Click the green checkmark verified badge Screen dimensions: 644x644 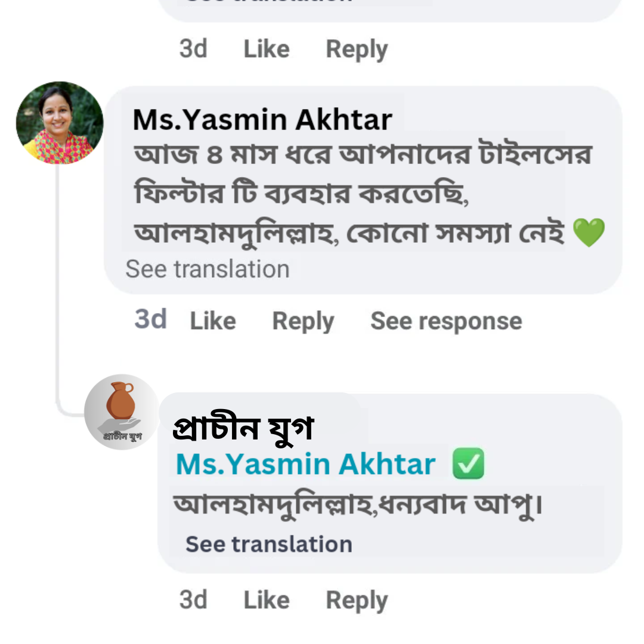(x=469, y=463)
